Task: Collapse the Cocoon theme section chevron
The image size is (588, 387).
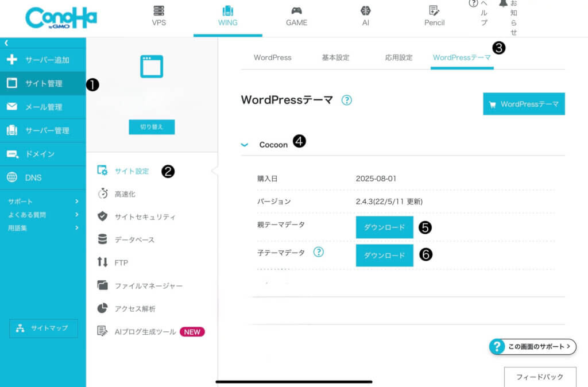Action: (245, 145)
